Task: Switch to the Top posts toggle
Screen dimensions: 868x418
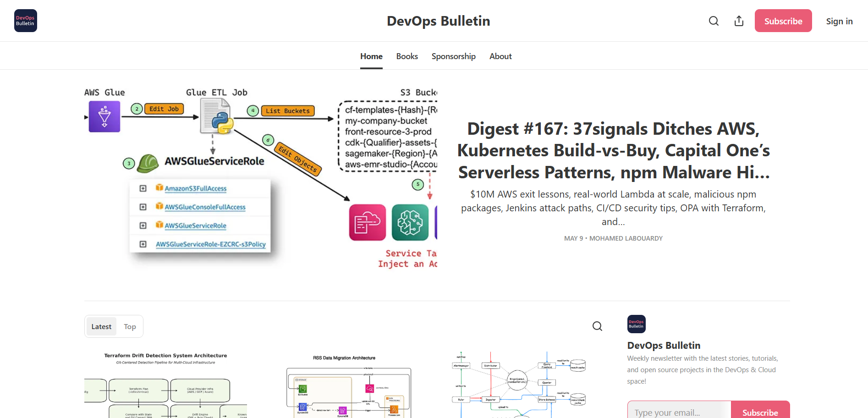Action: coord(130,327)
